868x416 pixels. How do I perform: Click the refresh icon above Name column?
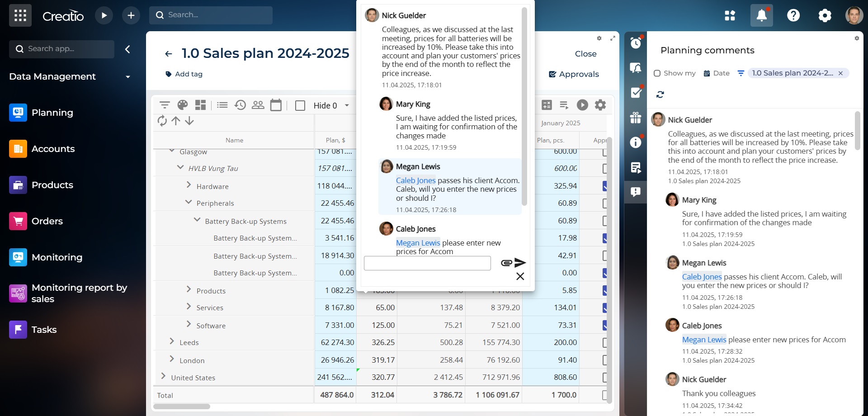(162, 121)
